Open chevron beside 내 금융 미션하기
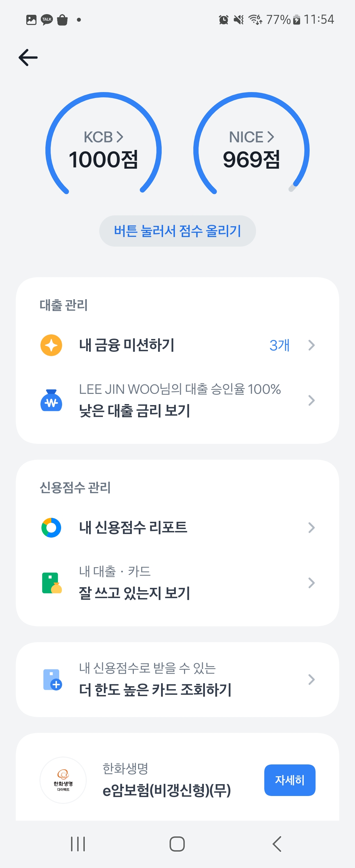The image size is (355, 868). click(312, 345)
